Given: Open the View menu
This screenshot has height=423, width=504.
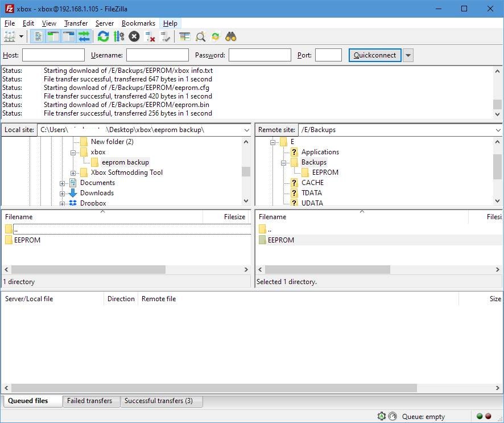Looking at the screenshot, I should pyautogui.click(x=49, y=23).
